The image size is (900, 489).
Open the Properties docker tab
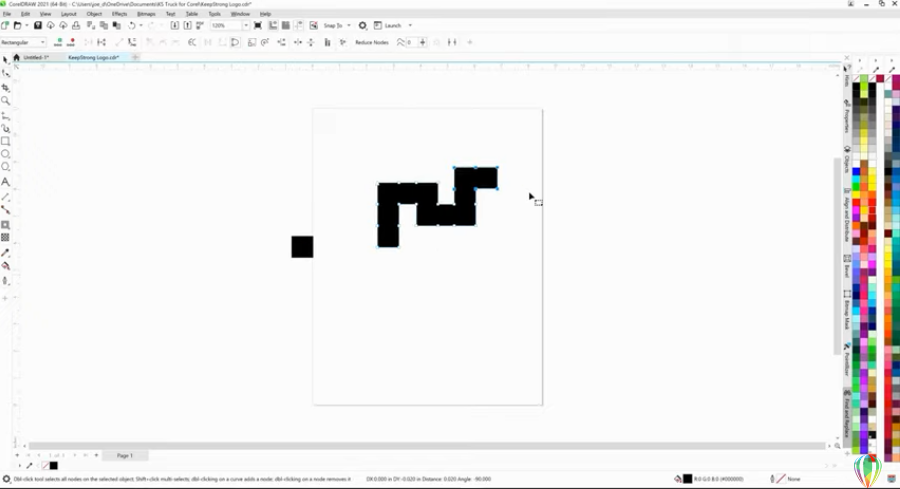click(847, 116)
